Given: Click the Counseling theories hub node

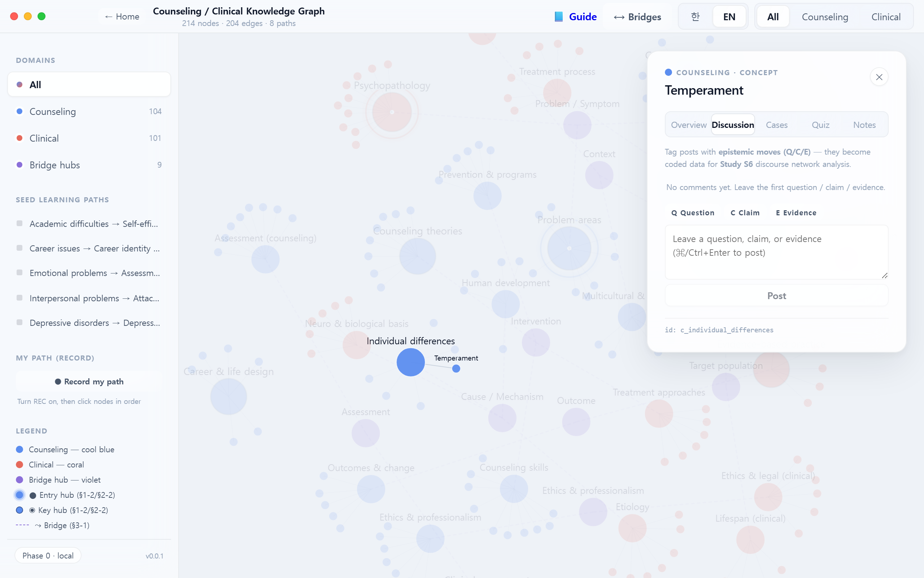Looking at the screenshot, I should [417, 256].
